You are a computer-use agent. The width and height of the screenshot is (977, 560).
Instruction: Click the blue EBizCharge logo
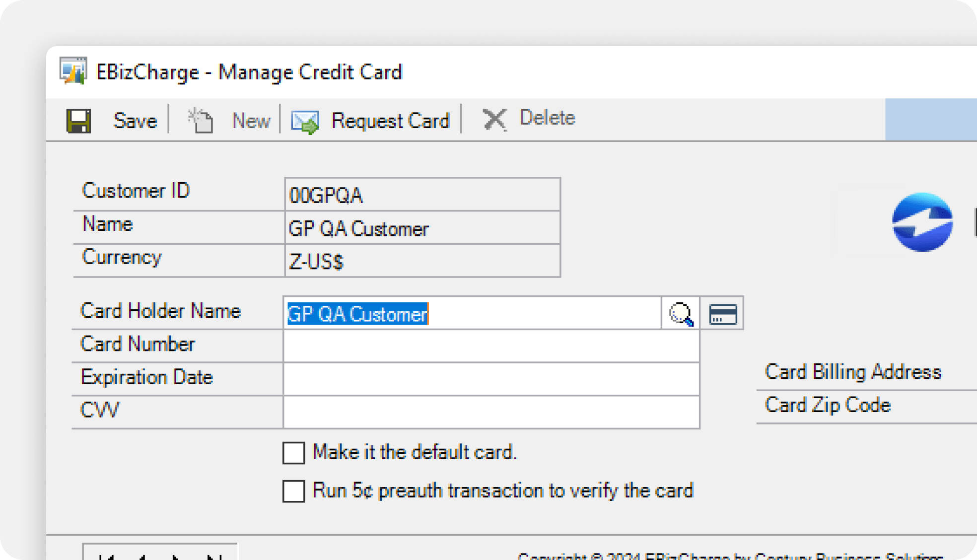(x=922, y=222)
